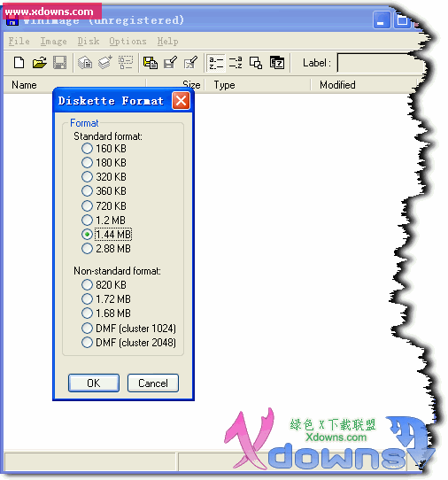Select the 2.88 MB format option
The width and height of the screenshot is (448, 480).
coord(106,249)
